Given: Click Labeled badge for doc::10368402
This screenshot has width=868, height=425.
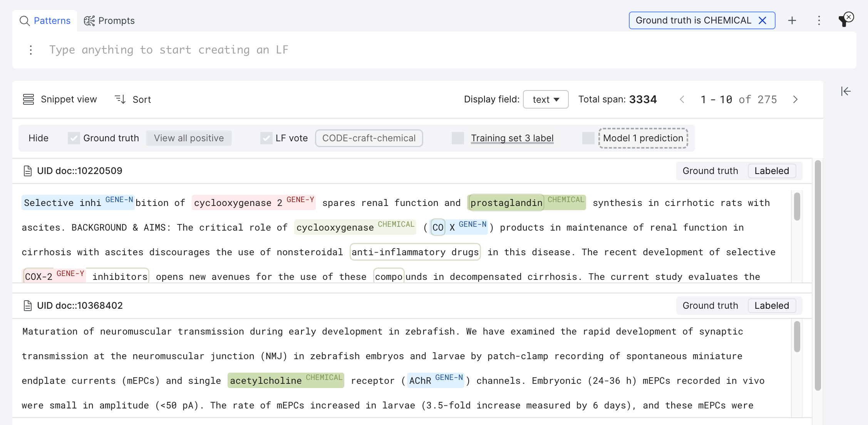Looking at the screenshot, I should coord(772,306).
